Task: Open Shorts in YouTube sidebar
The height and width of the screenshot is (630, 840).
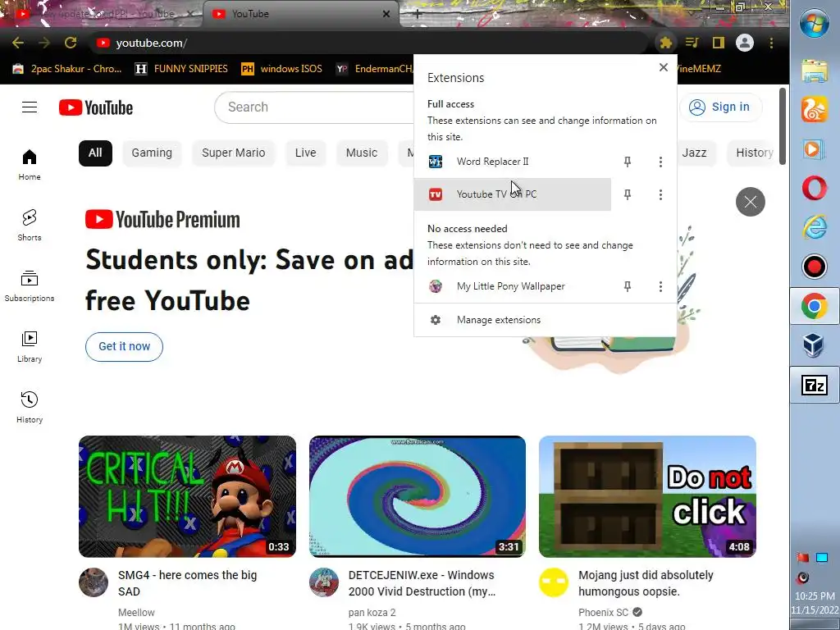Action: click(x=30, y=225)
